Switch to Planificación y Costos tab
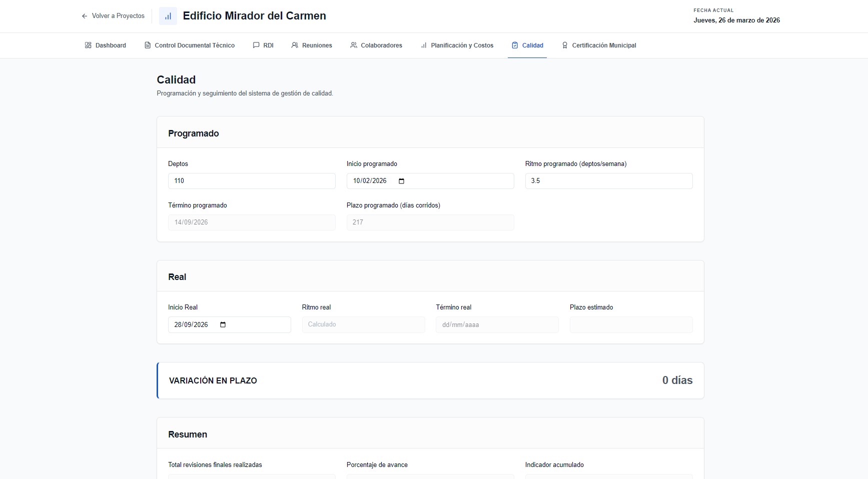868x479 pixels. (x=457, y=45)
